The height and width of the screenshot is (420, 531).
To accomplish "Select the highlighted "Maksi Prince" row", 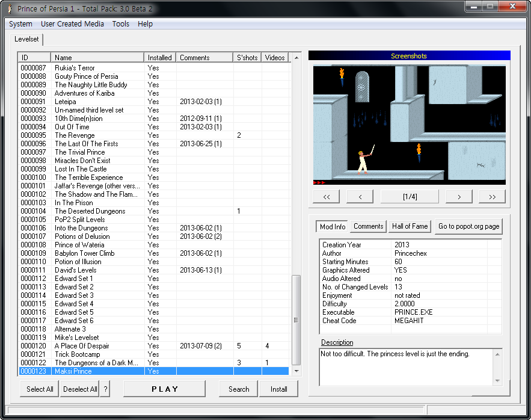I will 154,371.
